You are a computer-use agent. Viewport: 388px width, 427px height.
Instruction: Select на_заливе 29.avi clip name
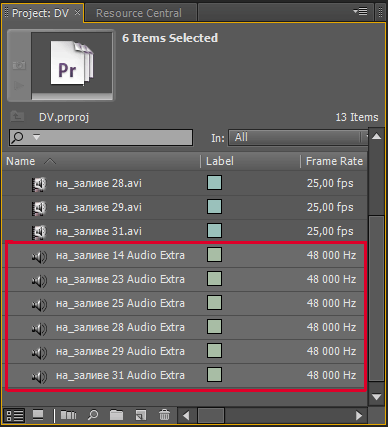tap(99, 207)
